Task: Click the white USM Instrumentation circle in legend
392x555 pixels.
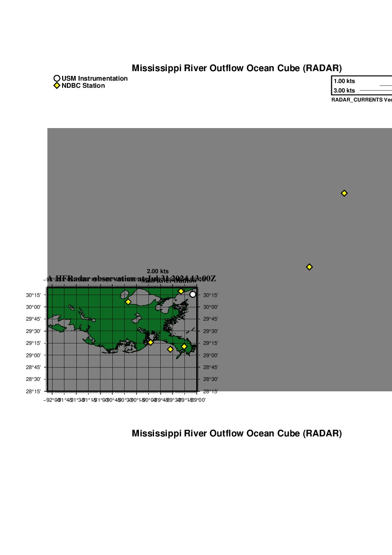Action: tap(57, 78)
